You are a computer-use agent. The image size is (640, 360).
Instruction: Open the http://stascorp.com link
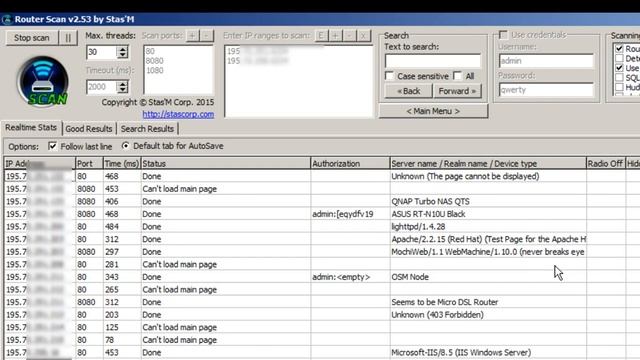[178, 114]
